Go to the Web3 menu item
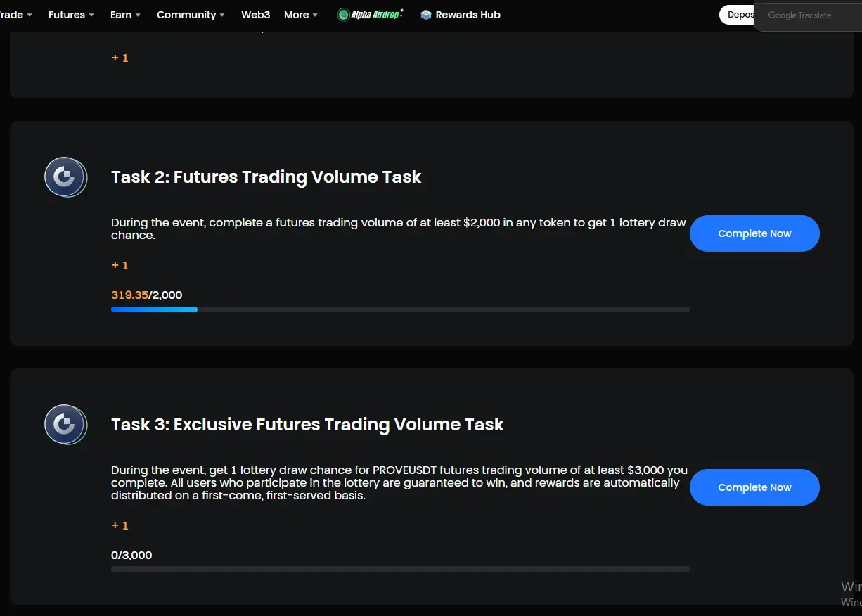The image size is (862, 616). pos(255,15)
